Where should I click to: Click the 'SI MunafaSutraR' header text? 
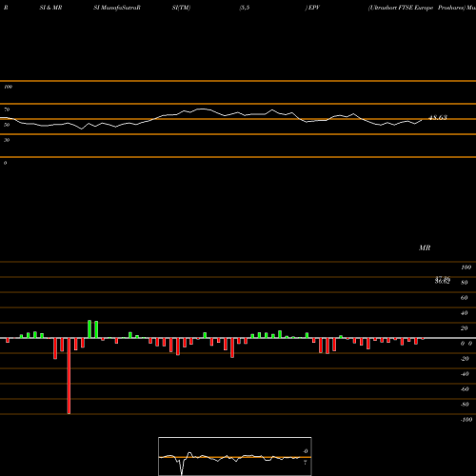(117, 8)
